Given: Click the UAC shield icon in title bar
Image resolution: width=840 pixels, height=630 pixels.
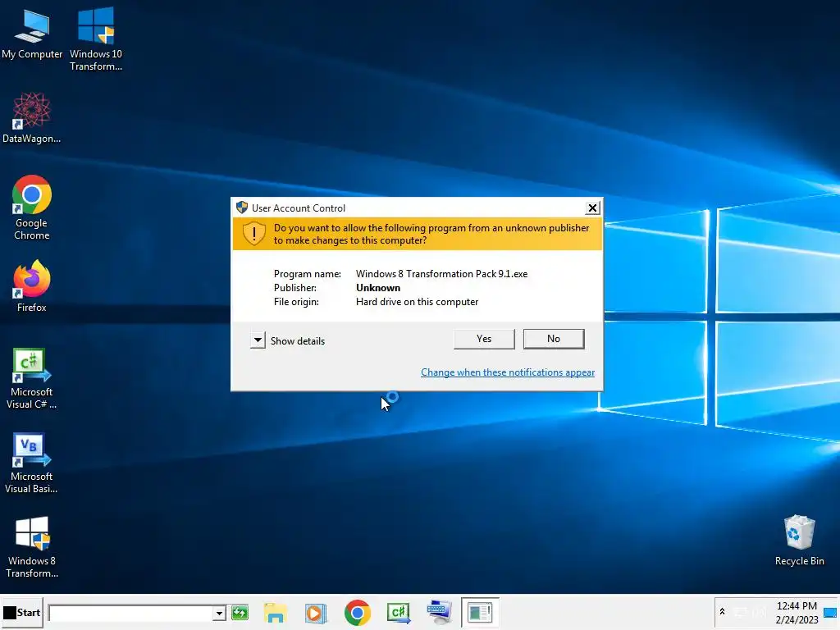Looking at the screenshot, I should point(242,208).
